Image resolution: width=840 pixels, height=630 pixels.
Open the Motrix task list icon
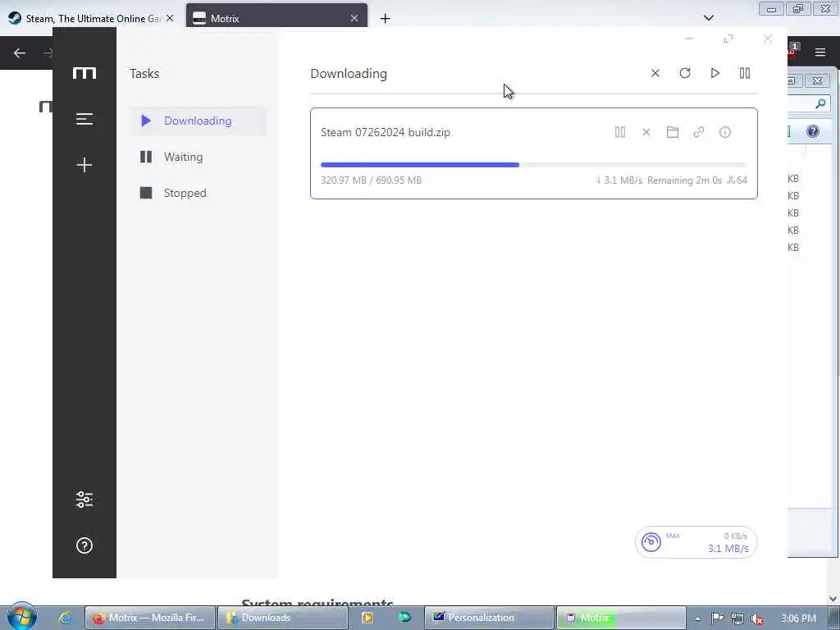click(84, 119)
